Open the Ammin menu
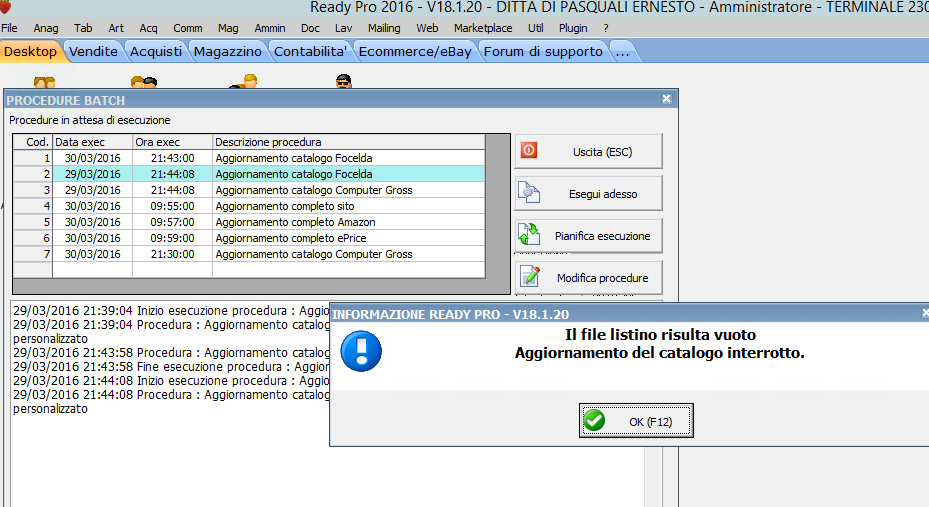The width and height of the screenshot is (929, 507). pos(270,28)
